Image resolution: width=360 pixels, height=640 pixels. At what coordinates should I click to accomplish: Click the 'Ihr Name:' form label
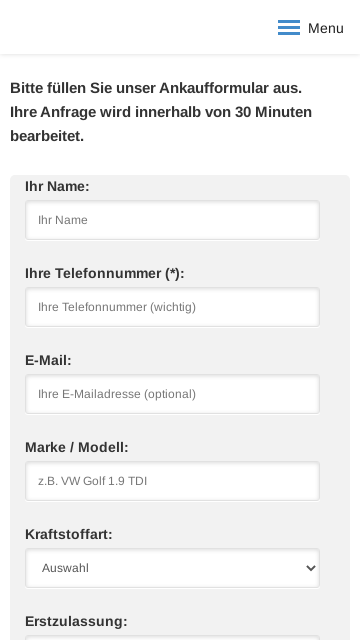coord(57,187)
